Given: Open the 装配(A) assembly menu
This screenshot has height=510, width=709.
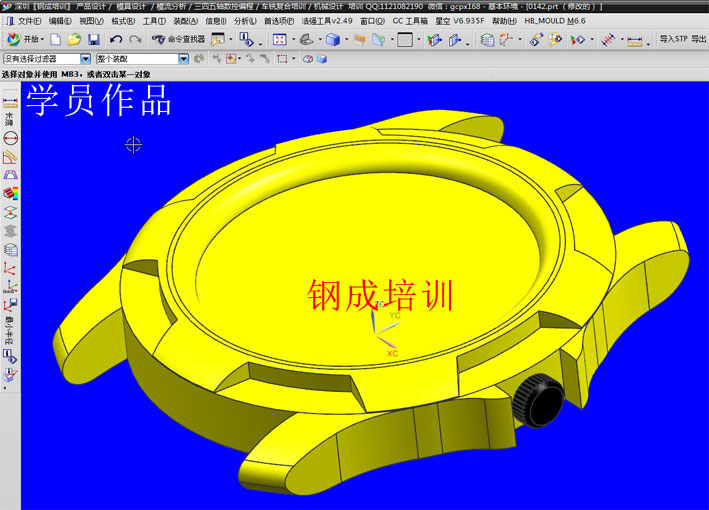Looking at the screenshot, I should (x=185, y=20).
